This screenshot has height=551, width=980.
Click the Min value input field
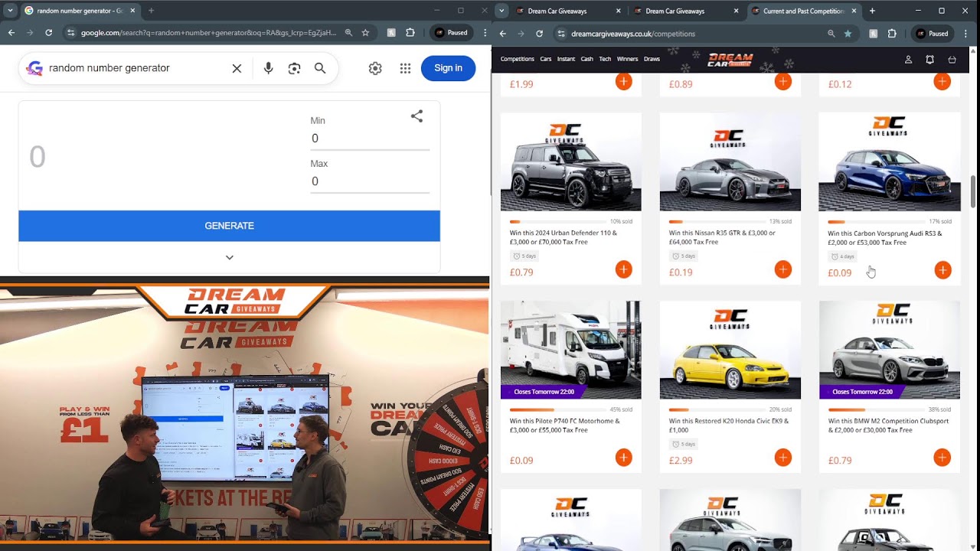tap(370, 139)
